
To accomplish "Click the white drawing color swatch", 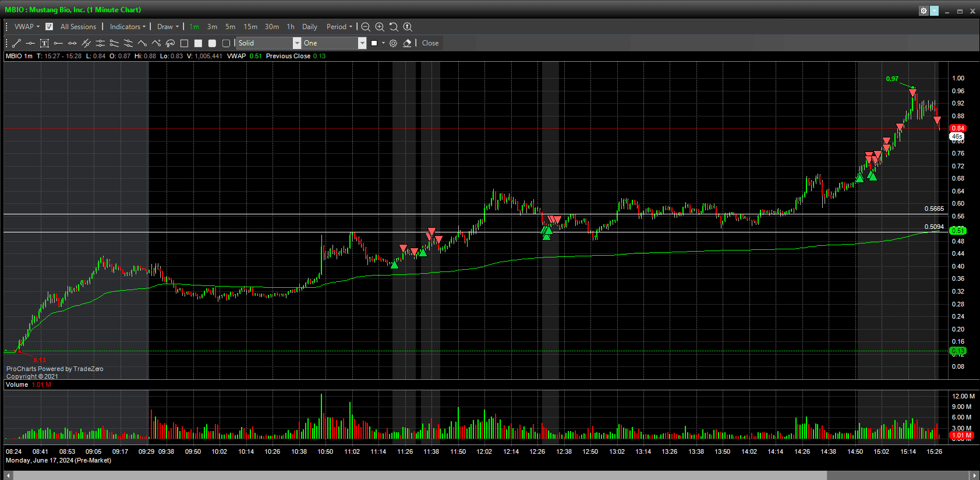I will pos(374,43).
